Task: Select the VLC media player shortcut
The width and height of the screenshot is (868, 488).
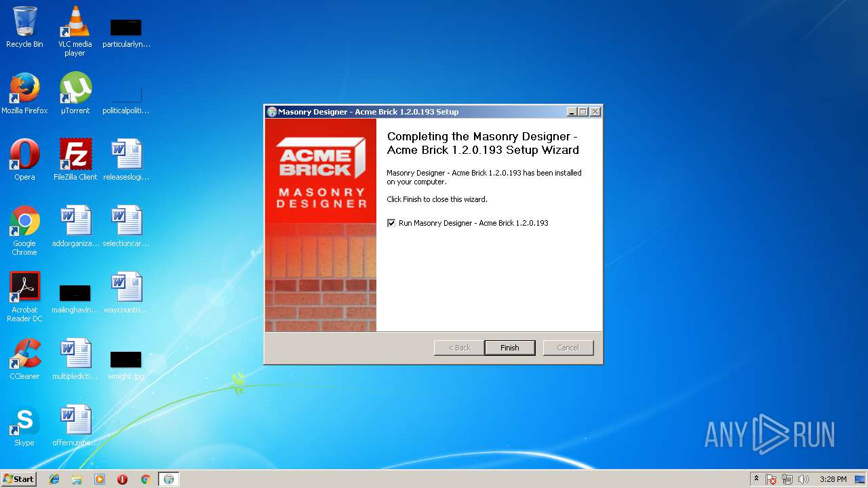Action: (x=75, y=32)
